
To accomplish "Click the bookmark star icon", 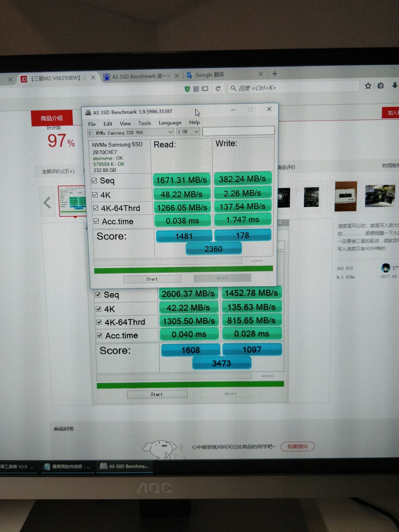I will [368, 86].
